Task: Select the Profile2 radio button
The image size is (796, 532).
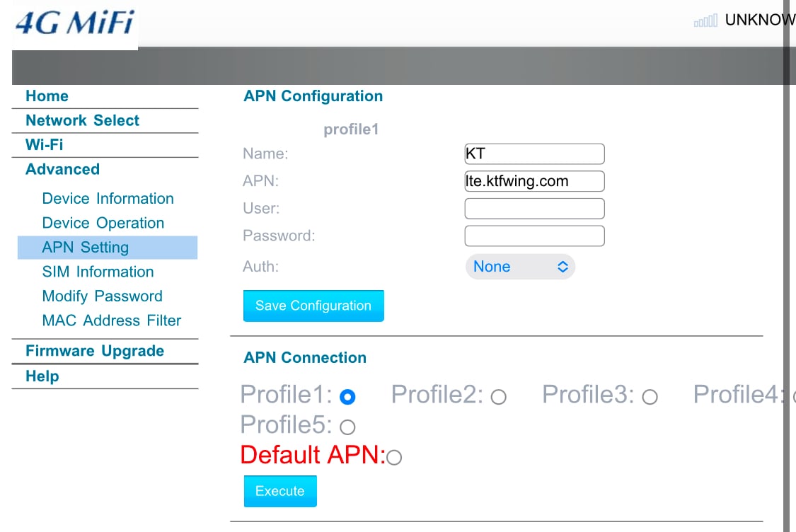Action: pyautogui.click(x=499, y=397)
